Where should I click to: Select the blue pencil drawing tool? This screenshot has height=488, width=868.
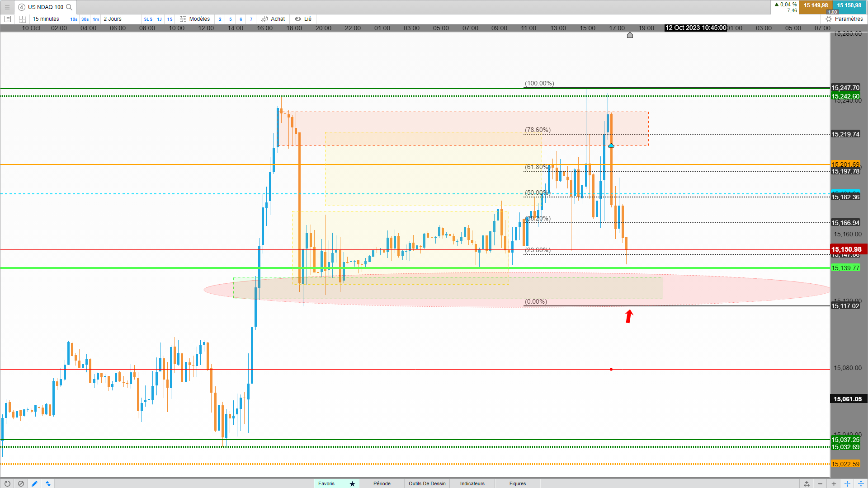(x=34, y=483)
